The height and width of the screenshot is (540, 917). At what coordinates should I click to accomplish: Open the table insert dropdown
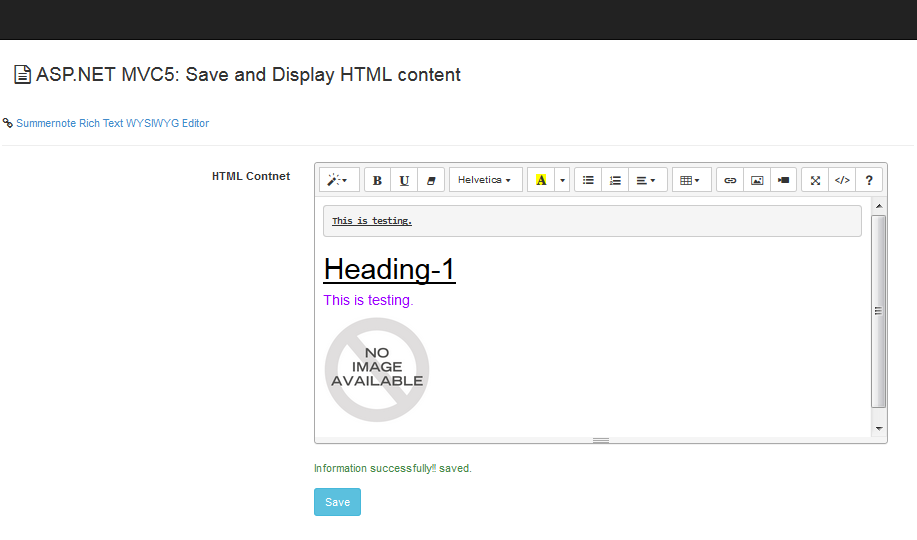pyautogui.click(x=691, y=180)
